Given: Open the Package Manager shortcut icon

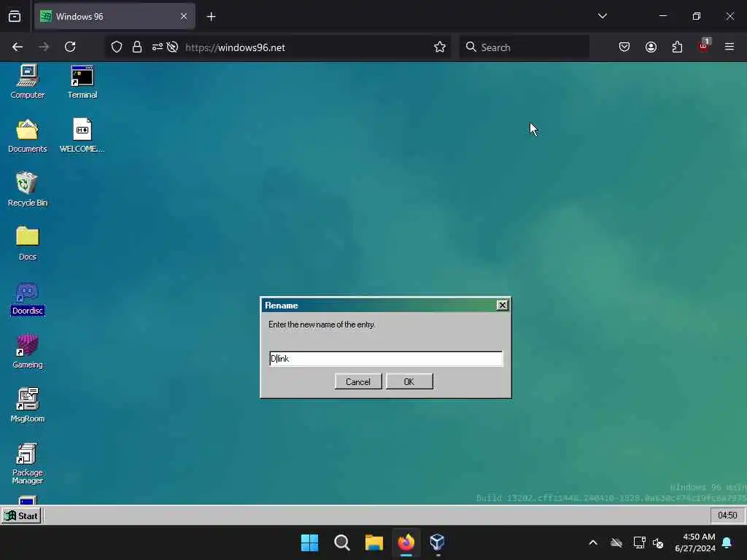Looking at the screenshot, I should click(28, 463).
